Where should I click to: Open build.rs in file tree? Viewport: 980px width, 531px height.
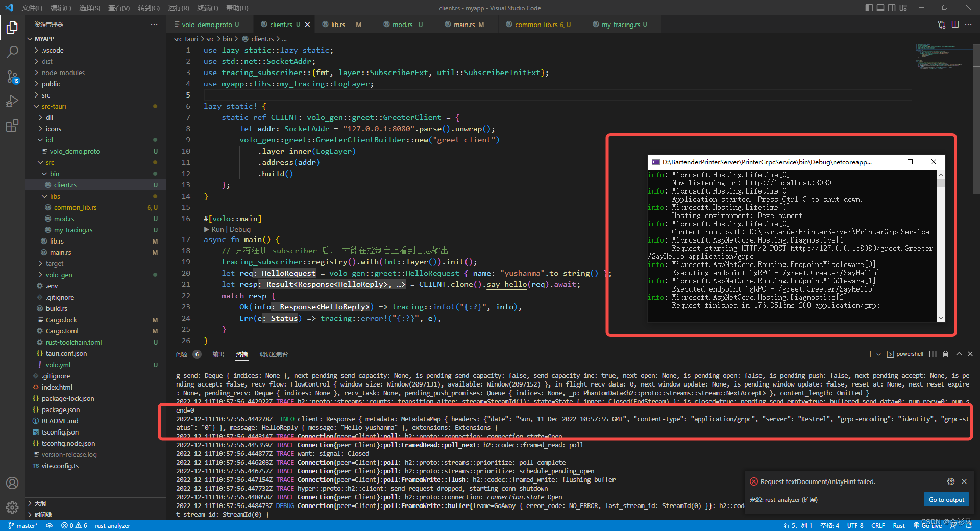[56, 308]
